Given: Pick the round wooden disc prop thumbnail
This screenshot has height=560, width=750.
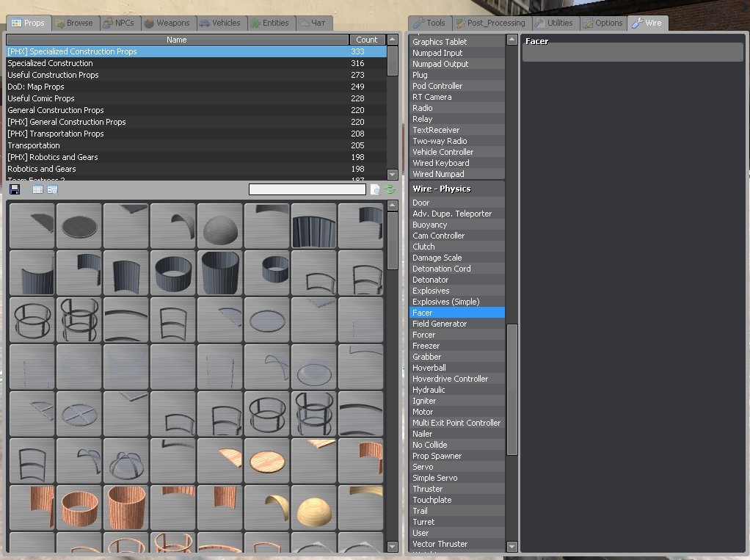Looking at the screenshot, I should [x=266, y=462].
